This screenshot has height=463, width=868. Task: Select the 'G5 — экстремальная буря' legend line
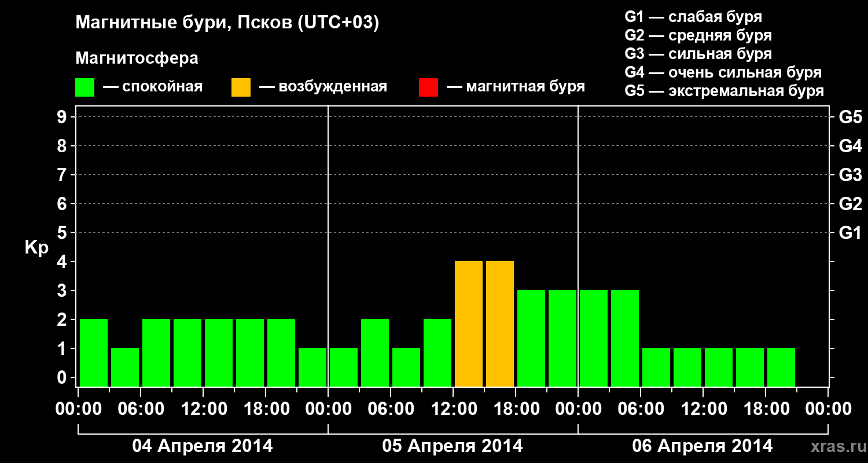(x=724, y=90)
